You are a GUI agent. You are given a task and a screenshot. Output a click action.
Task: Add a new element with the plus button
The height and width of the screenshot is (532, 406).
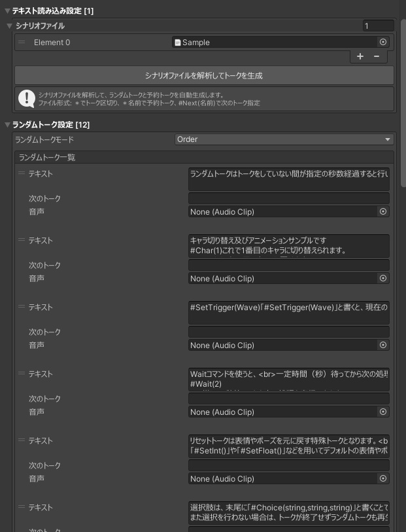click(360, 56)
